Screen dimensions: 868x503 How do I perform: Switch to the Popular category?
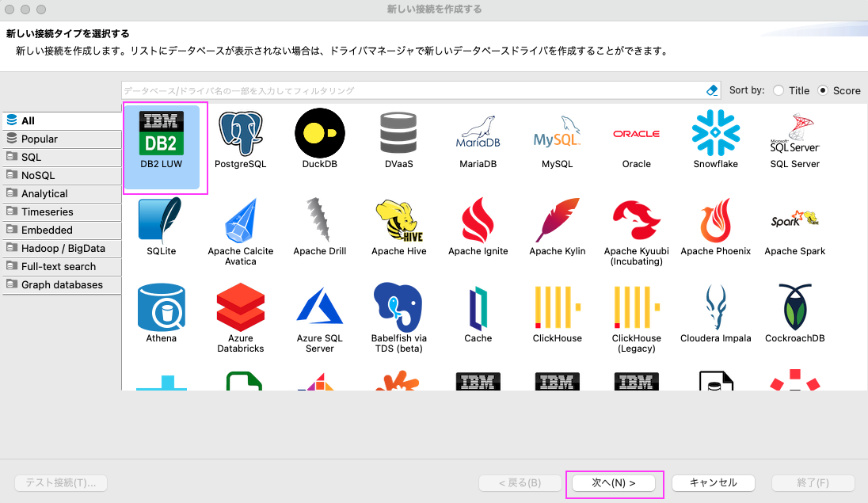pyautogui.click(x=62, y=139)
